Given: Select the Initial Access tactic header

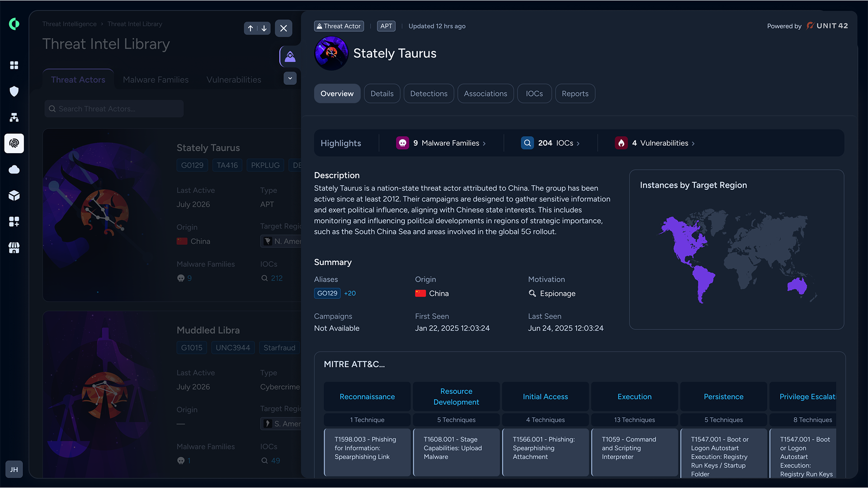Looking at the screenshot, I should click(545, 397).
